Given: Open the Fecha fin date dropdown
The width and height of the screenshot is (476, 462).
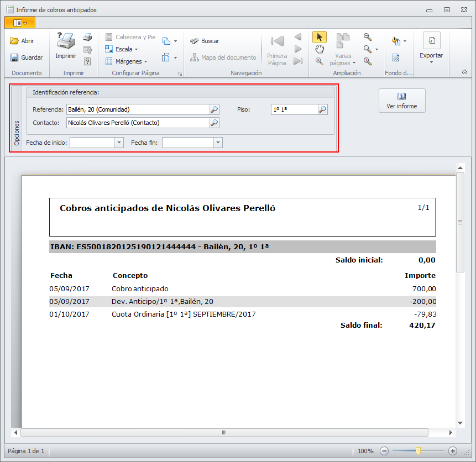Looking at the screenshot, I should coord(218,143).
